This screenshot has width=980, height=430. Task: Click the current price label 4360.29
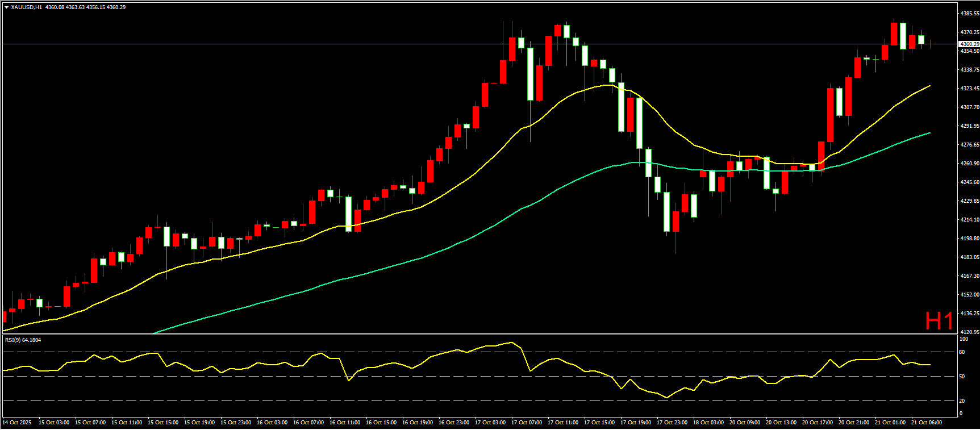(x=969, y=44)
